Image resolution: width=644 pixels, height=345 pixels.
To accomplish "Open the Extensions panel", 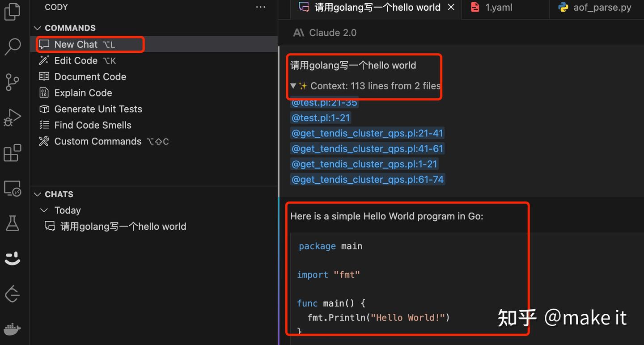I will pos(12,153).
